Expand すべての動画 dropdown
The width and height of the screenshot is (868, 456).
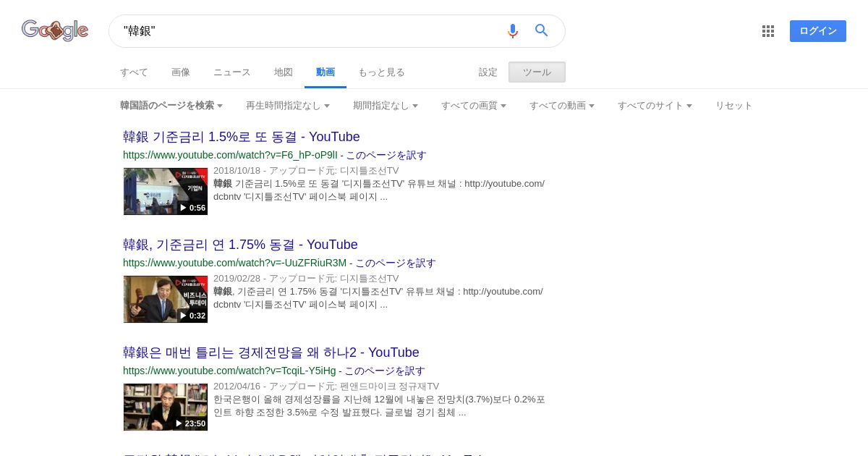pyautogui.click(x=562, y=106)
